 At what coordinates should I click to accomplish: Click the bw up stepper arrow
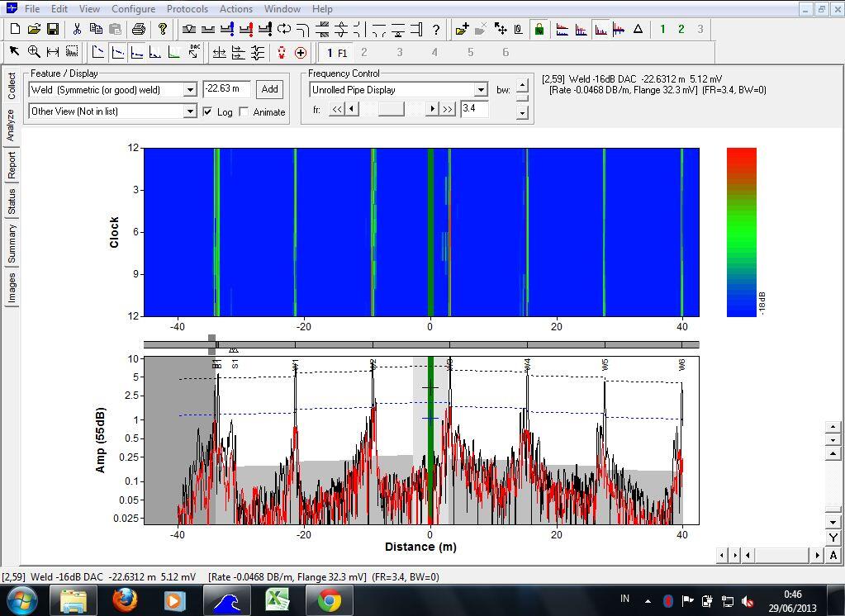[522, 86]
